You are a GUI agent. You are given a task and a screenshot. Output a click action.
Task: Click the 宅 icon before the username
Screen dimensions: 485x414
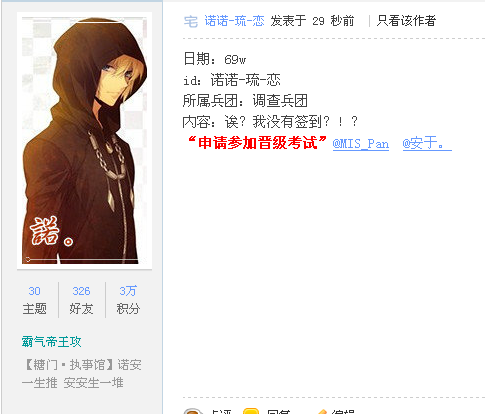pos(191,21)
